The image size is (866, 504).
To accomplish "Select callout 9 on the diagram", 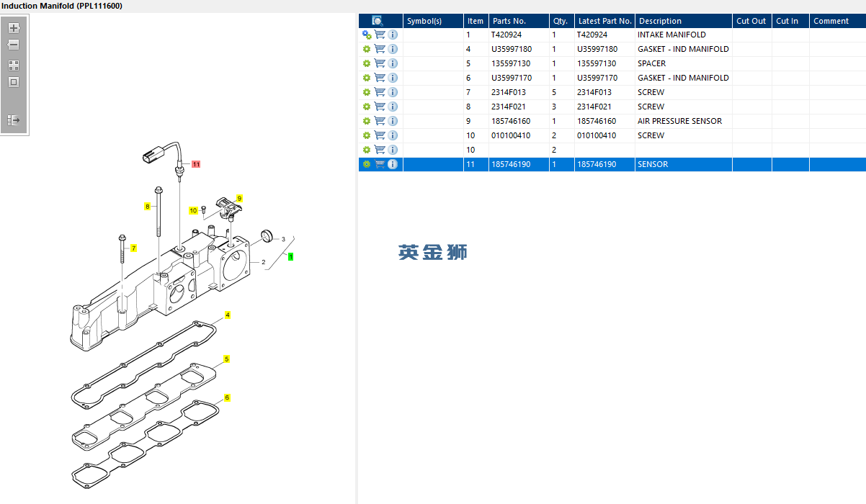I will pyautogui.click(x=240, y=198).
